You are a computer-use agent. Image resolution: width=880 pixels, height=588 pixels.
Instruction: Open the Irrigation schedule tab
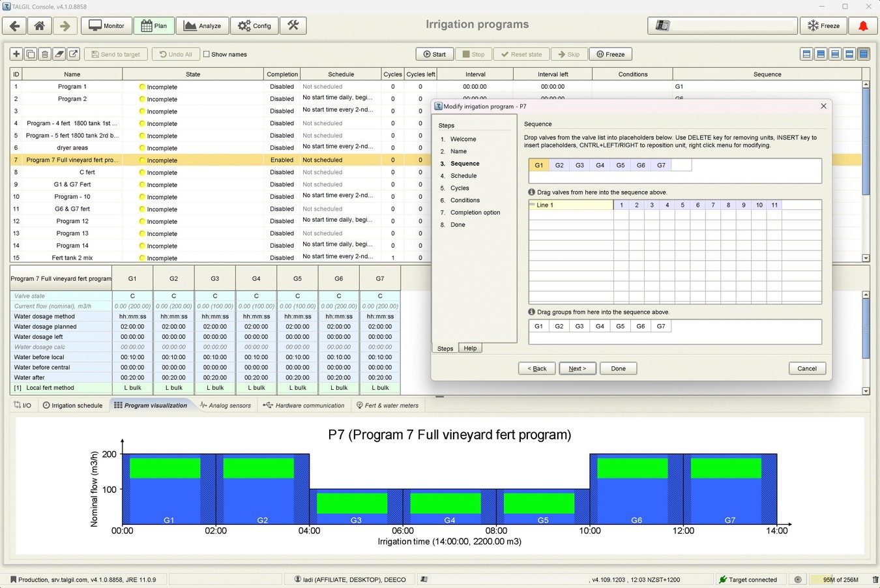[x=72, y=405]
